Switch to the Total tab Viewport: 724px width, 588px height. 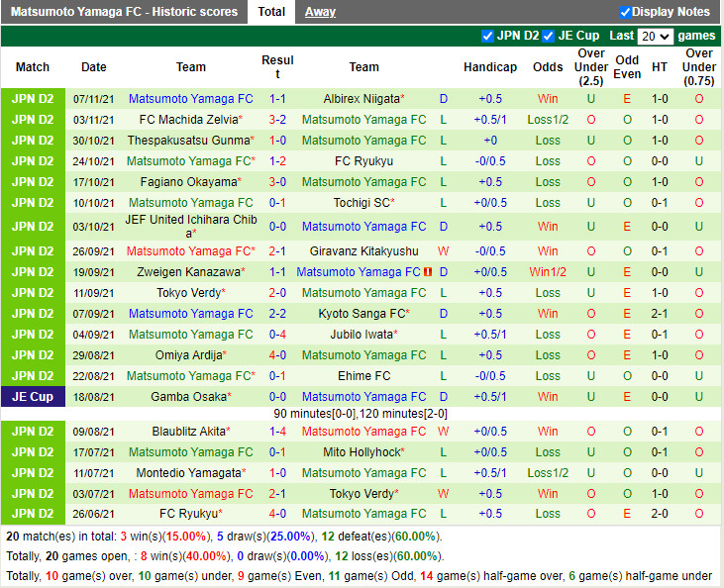tap(271, 12)
